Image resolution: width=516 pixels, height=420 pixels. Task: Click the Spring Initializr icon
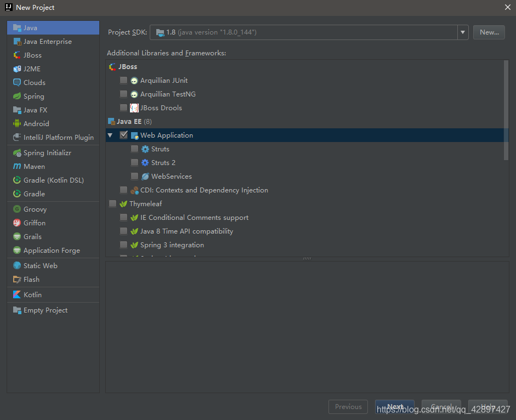pos(17,153)
